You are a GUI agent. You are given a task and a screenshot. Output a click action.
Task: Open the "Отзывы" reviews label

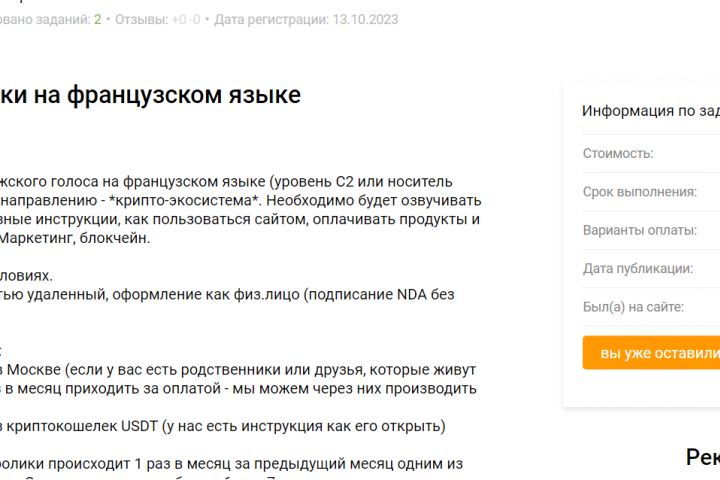coord(140,19)
